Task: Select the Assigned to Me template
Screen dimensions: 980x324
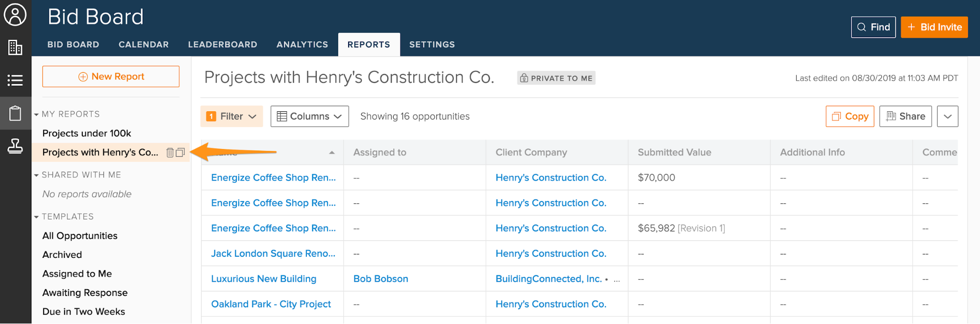Action: pyautogui.click(x=77, y=274)
